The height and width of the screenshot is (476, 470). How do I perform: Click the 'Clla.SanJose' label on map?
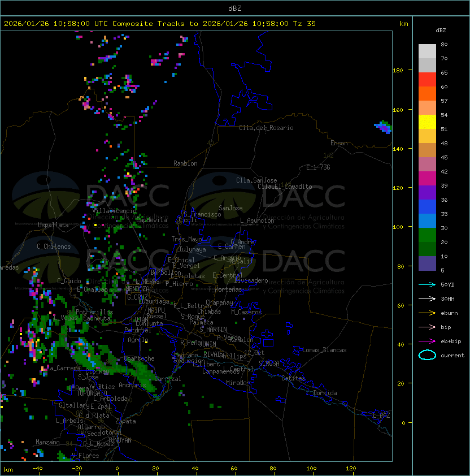(x=256, y=180)
